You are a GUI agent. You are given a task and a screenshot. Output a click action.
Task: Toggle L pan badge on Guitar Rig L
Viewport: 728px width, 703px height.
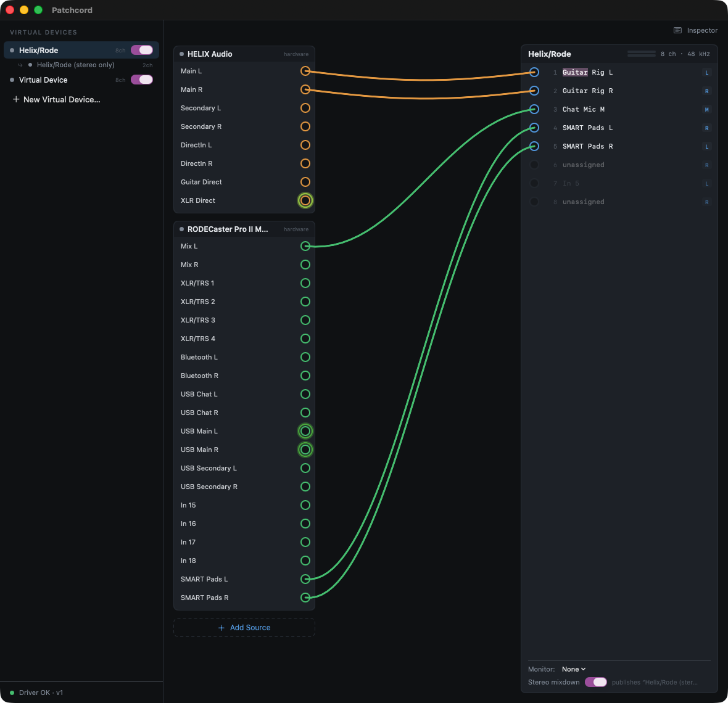706,72
